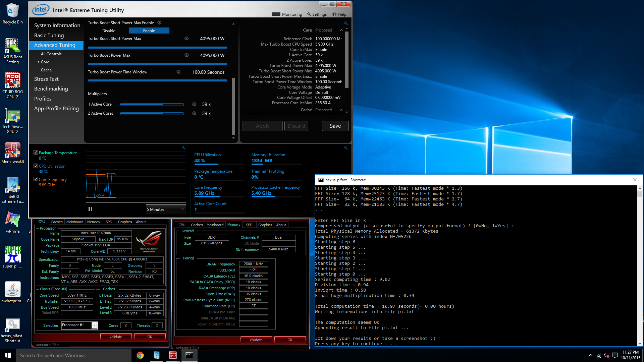The width and height of the screenshot is (644, 362).
Task: Click OK in right CPU-Z Memory window
Action: (x=290, y=340)
